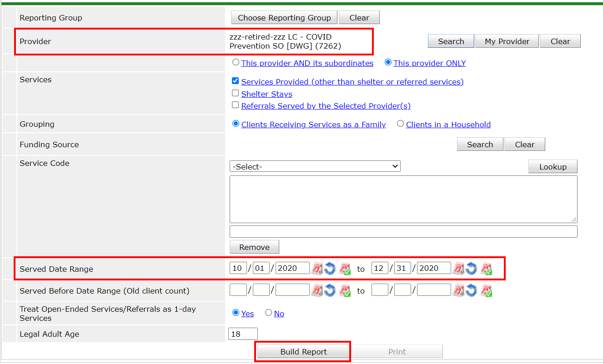The height and width of the screenshot is (364, 603).
Task: Open 'This provider ONLY' link
Action: click(430, 63)
